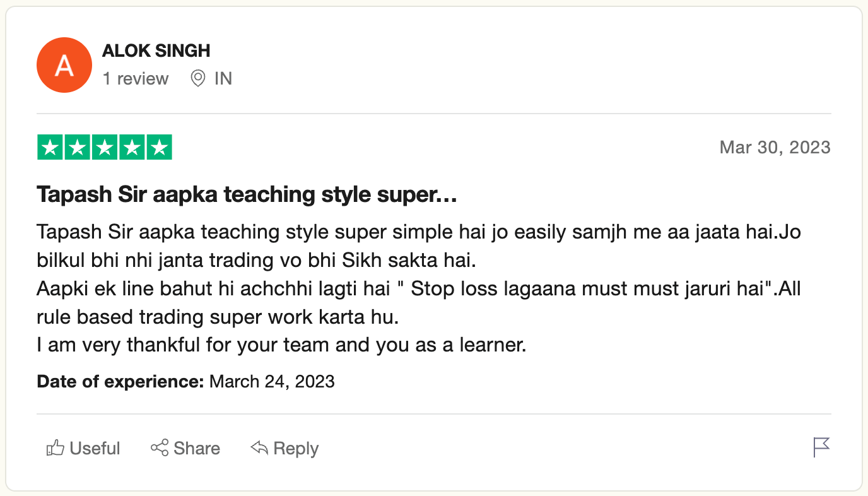Click the third green rating star
The height and width of the screenshot is (496, 868).
point(105,148)
